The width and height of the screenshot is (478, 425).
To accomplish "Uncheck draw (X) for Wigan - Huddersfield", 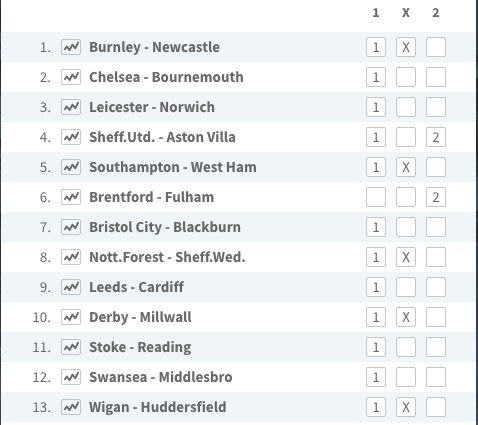I will pyautogui.click(x=406, y=407).
